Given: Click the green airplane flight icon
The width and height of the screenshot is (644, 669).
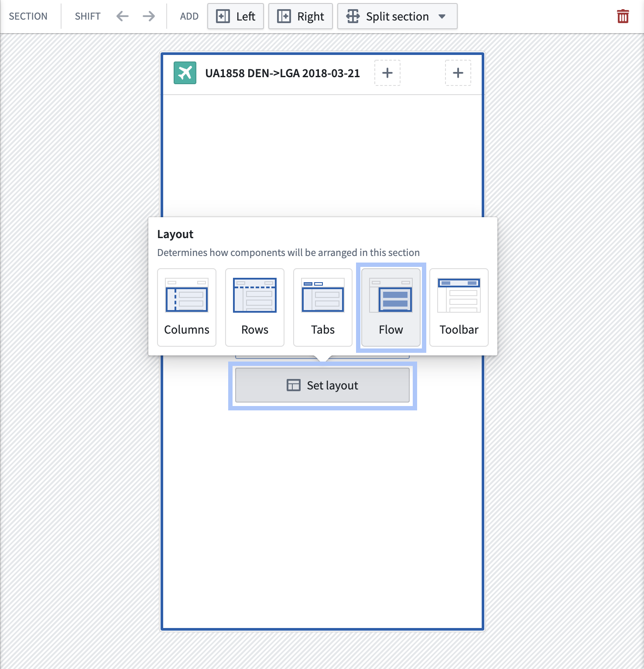Looking at the screenshot, I should coord(185,73).
